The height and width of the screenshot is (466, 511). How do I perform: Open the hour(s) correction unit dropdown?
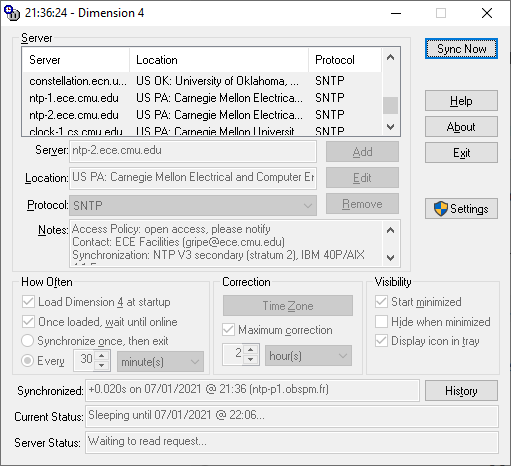tap(308, 356)
